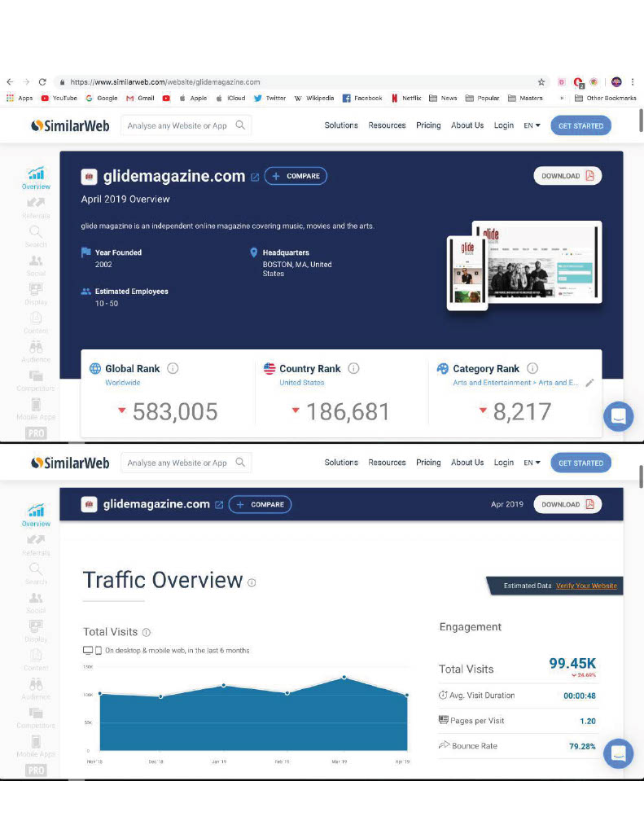The image size is (644, 834).
Task: Open the EN language dropdown in top navbar
Action: 532,125
